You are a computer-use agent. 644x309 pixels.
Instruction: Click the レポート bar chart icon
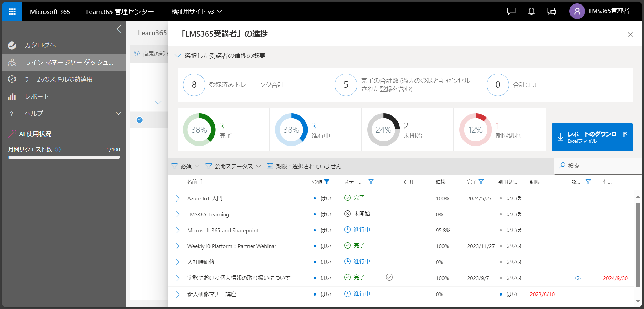pos(12,96)
